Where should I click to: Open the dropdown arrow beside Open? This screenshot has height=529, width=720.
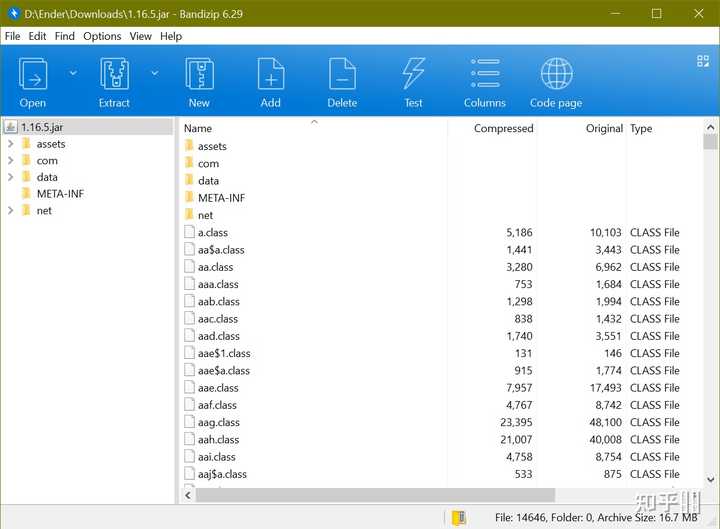(73, 72)
